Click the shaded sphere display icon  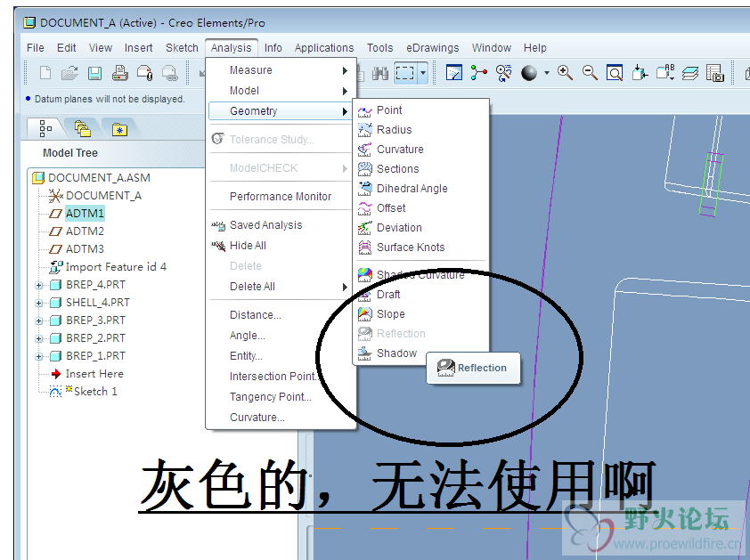(x=529, y=73)
